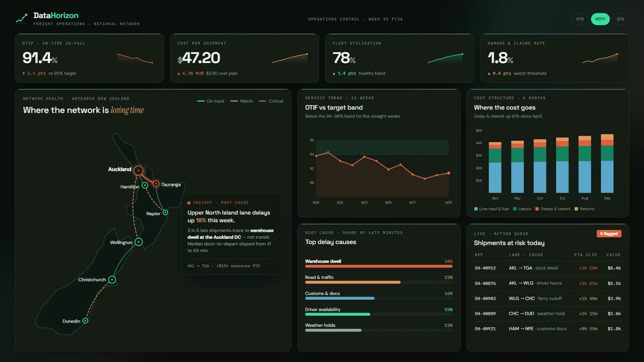This screenshot has height=362, width=644.
Task: Switch to the QTD period view
Action: (621, 19)
